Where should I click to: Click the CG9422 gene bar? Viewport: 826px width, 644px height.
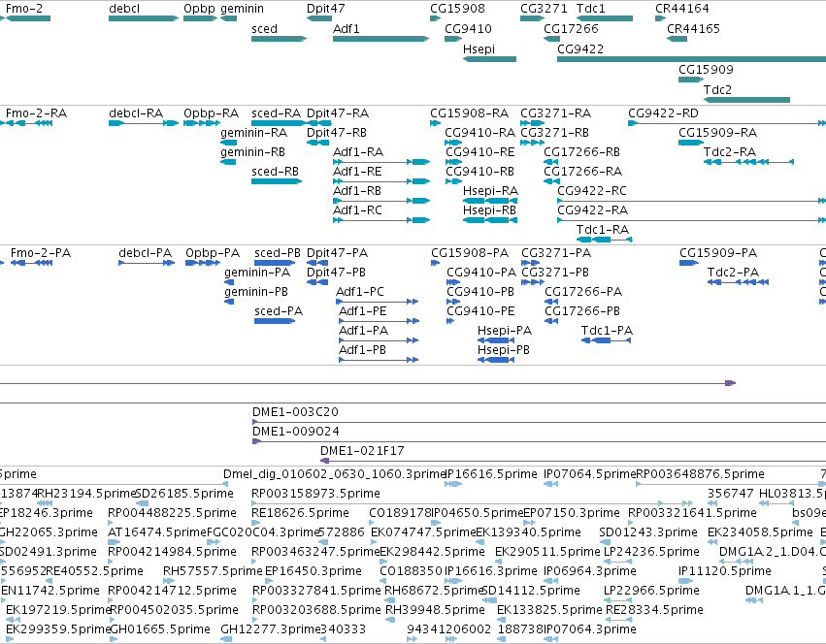[x=692, y=59]
